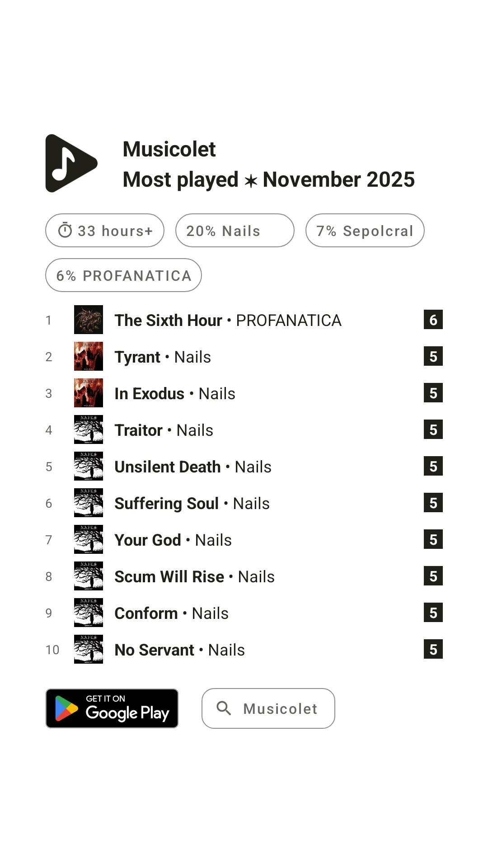The width and height of the screenshot is (488, 868).
Task: Click the stopwatch icon beside 33 hours+
Action: [x=65, y=231]
